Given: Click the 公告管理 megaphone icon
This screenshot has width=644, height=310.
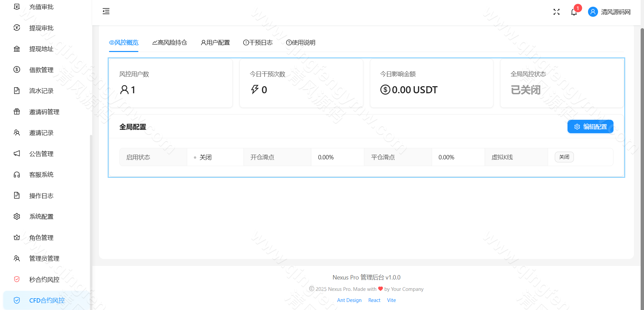Looking at the screenshot, I should (17, 153).
